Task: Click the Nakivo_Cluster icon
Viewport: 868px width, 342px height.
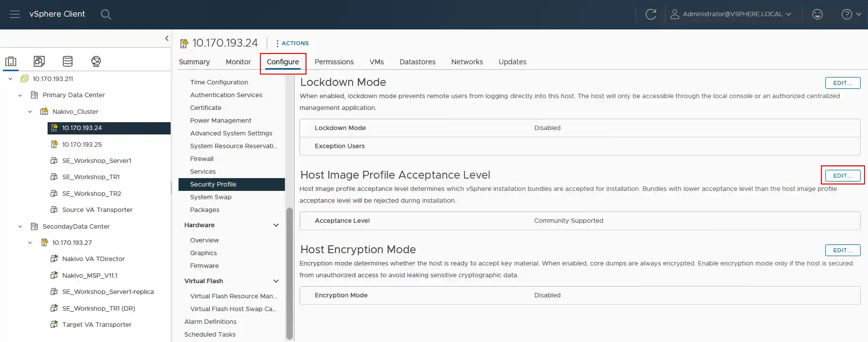Action: point(44,111)
